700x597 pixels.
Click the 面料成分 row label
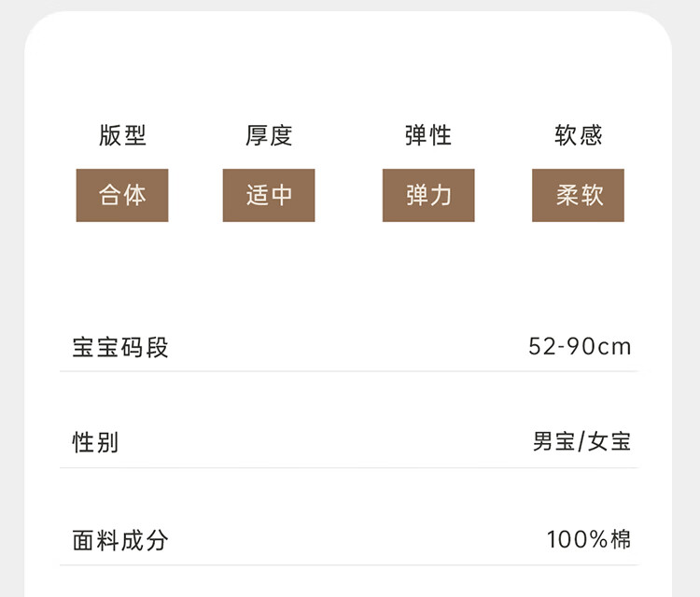(x=120, y=539)
